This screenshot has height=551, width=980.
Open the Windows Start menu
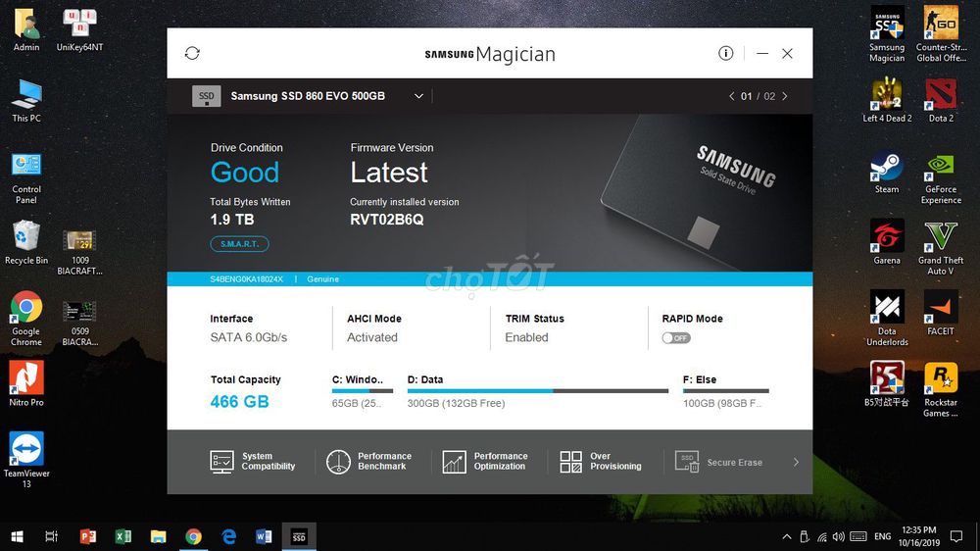[x=17, y=536]
